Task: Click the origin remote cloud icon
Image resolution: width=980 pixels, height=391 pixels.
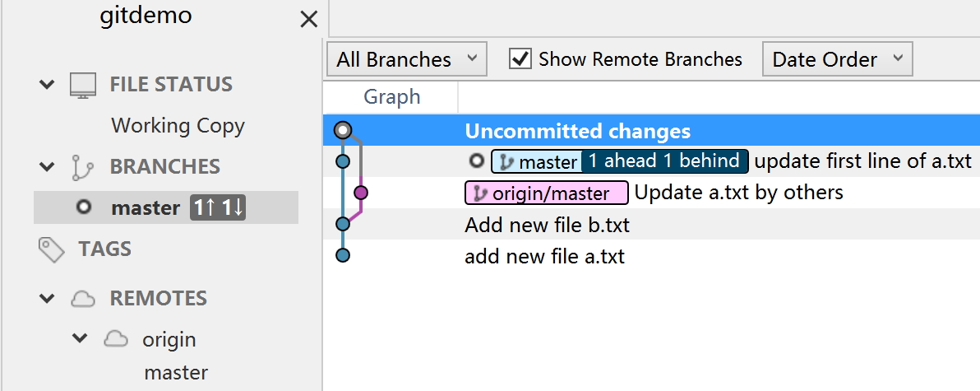Action: 116,339
